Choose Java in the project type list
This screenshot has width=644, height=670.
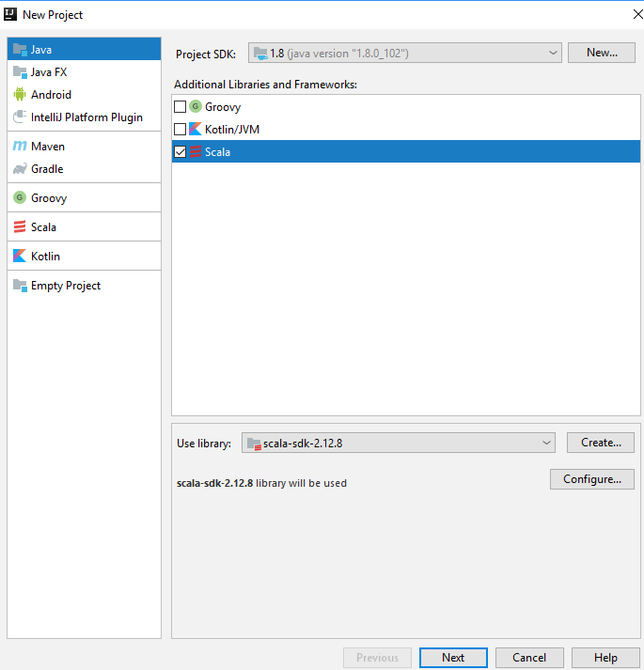40,50
